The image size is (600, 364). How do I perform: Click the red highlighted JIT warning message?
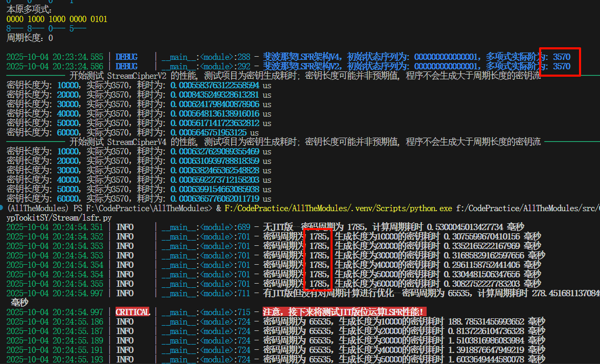[x=344, y=312]
